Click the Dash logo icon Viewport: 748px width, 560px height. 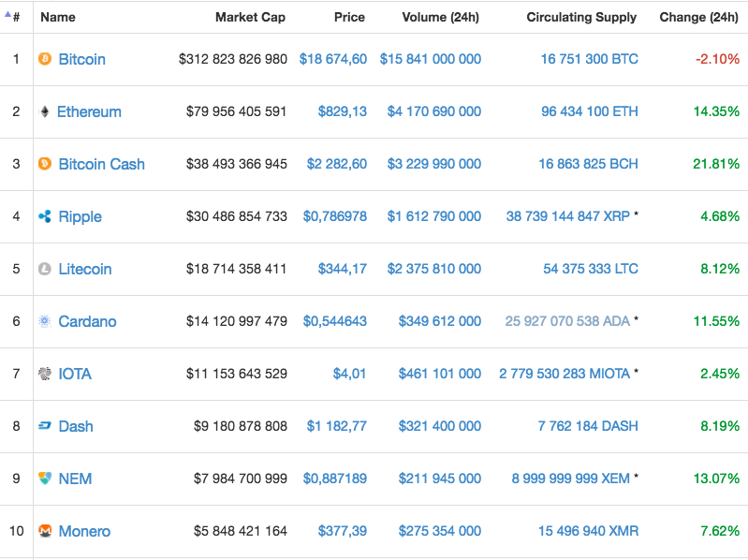pos(45,425)
